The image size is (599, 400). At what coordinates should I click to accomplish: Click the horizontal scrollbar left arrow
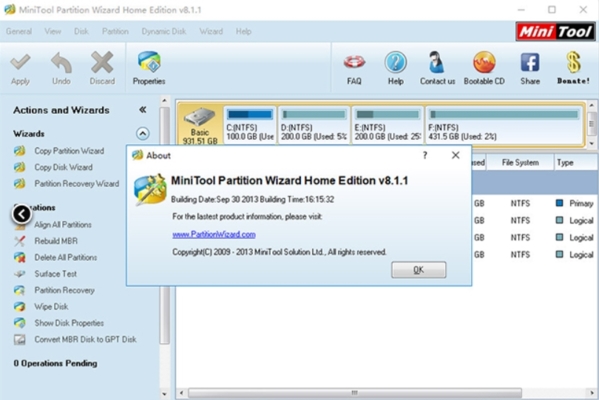click(x=181, y=393)
